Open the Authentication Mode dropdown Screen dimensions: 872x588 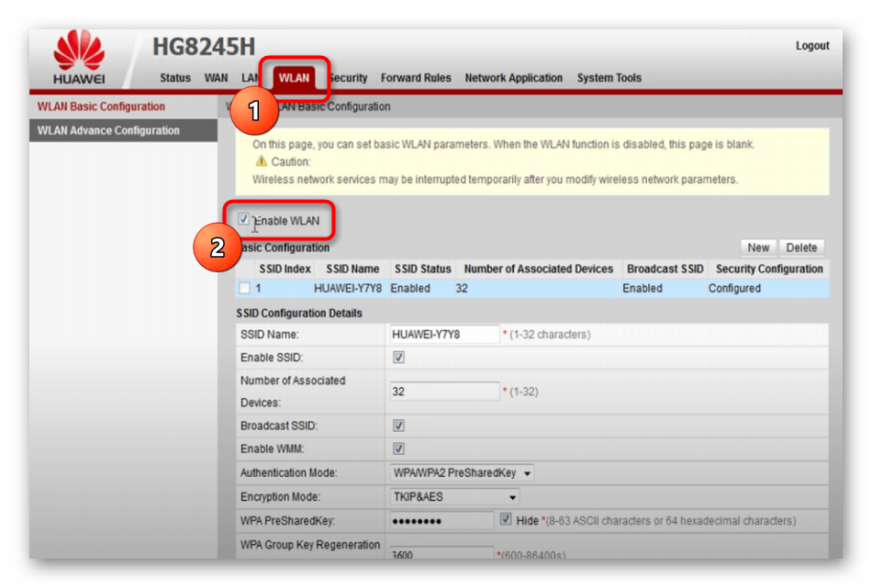click(x=462, y=473)
